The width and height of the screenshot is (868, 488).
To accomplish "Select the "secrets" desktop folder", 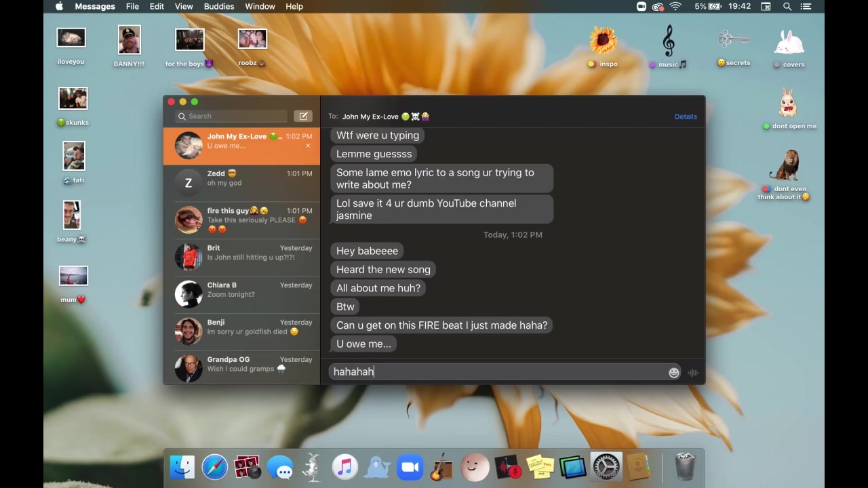I will pos(734,46).
